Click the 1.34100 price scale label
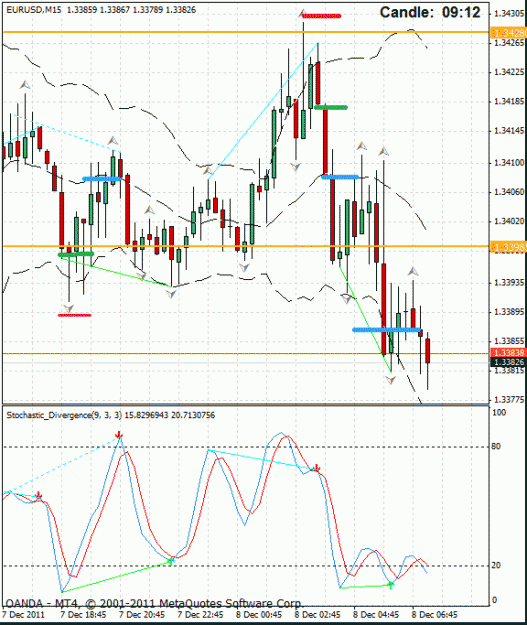Image resolution: width=527 pixels, height=625 pixels. click(x=509, y=163)
